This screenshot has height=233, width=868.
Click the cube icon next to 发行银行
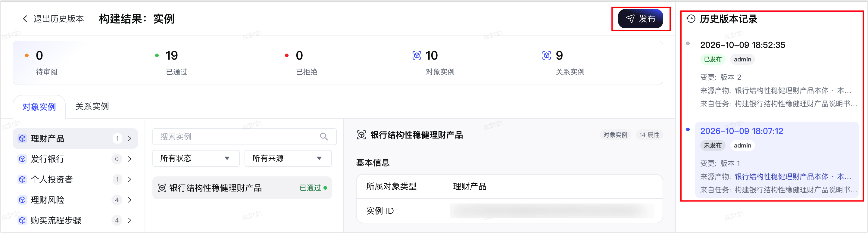point(22,159)
